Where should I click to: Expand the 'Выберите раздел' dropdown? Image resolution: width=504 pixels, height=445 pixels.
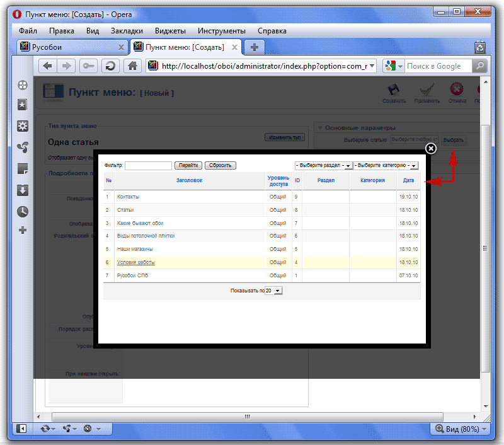(x=324, y=166)
